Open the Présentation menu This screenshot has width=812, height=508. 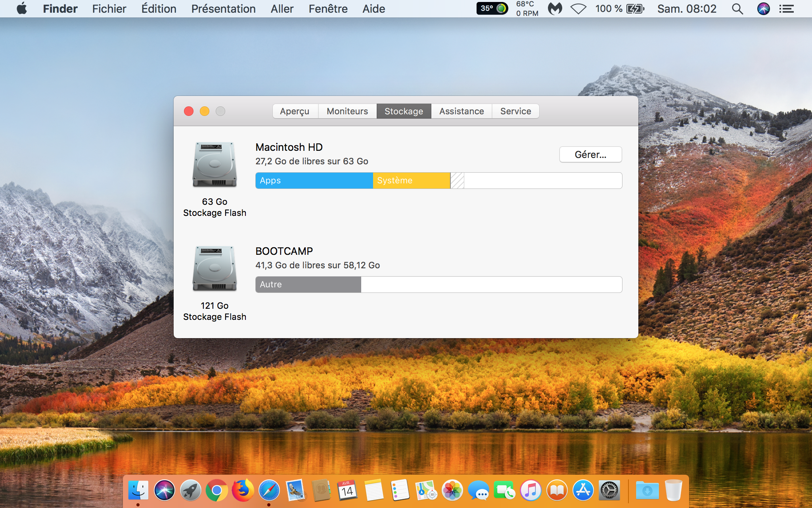pyautogui.click(x=223, y=9)
